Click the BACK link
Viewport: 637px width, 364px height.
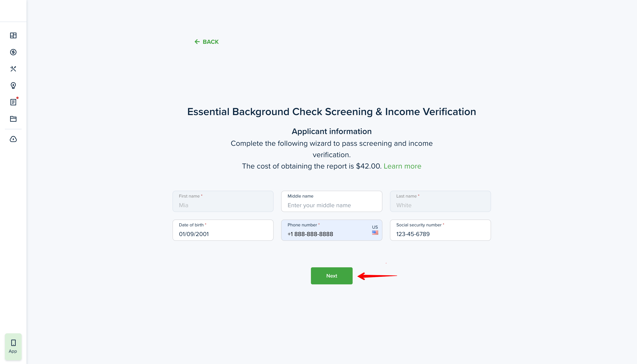click(x=210, y=42)
